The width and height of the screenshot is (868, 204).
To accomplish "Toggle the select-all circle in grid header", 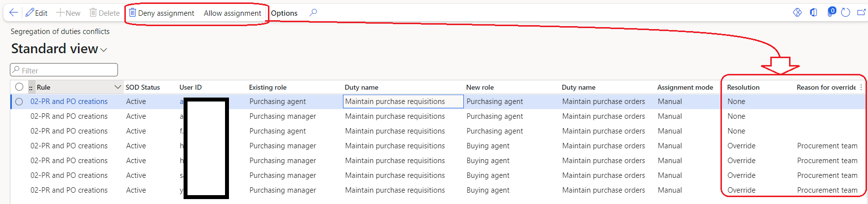I will point(19,87).
